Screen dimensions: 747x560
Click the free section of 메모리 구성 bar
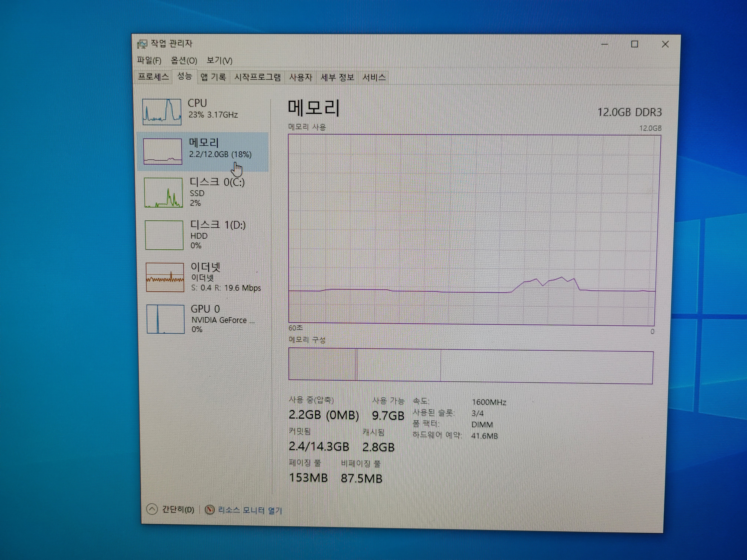click(x=546, y=367)
